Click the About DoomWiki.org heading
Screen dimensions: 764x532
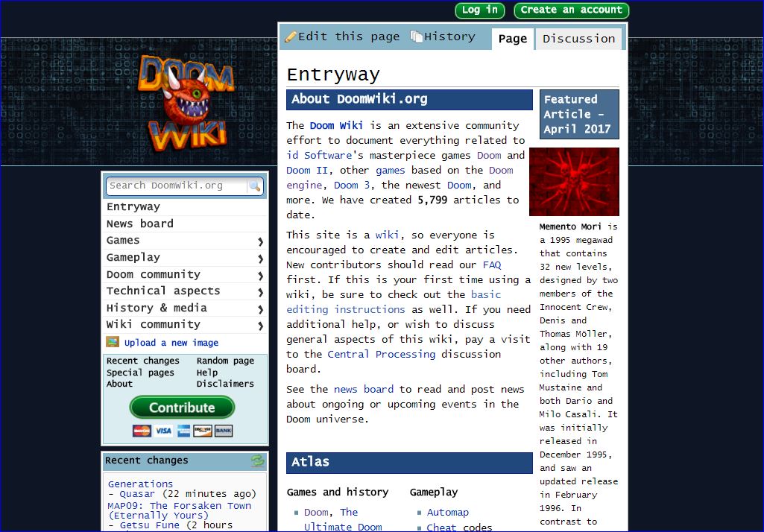pyautogui.click(x=409, y=99)
